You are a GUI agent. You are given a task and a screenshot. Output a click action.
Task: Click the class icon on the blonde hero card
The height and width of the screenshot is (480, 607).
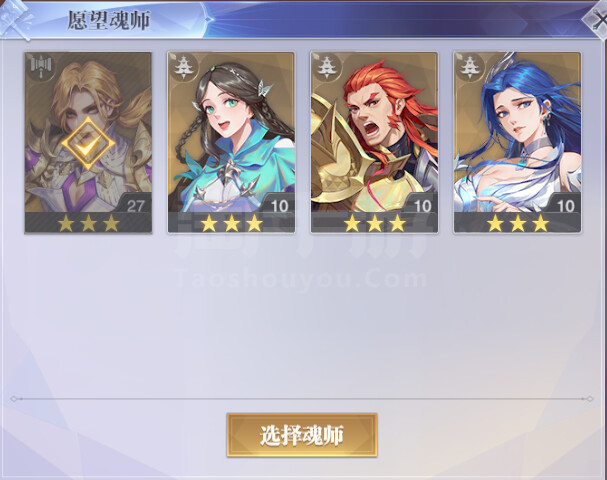click(x=41, y=68)
